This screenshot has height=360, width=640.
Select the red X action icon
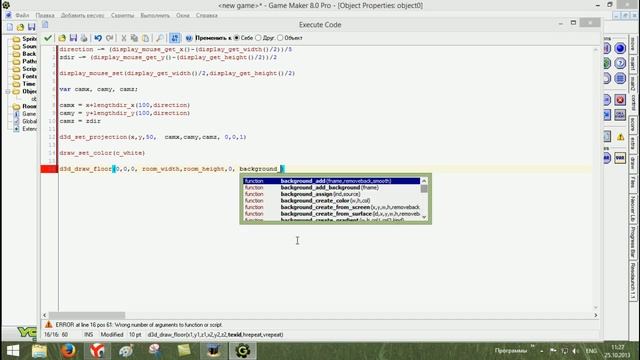(620, 100)
